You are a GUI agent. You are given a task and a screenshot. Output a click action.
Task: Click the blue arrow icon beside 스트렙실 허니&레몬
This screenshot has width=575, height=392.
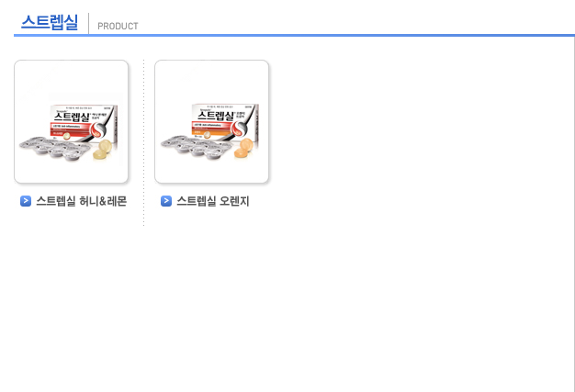(x=26, y=201)
